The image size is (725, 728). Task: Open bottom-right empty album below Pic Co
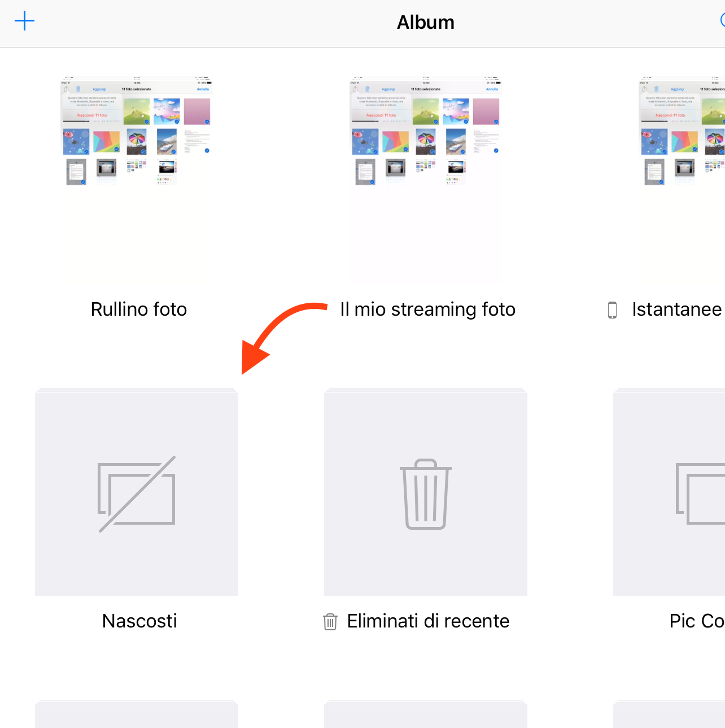[669, 716]
